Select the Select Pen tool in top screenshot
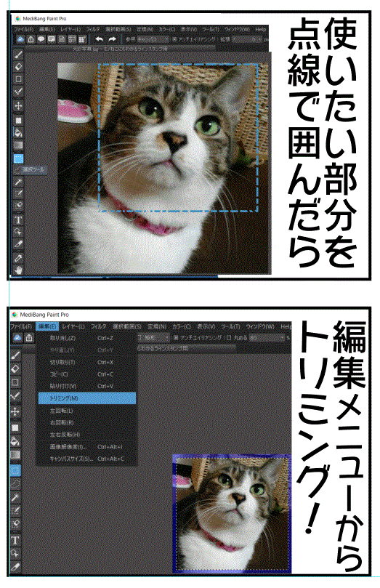380x588 pixels. click(18, 193)
